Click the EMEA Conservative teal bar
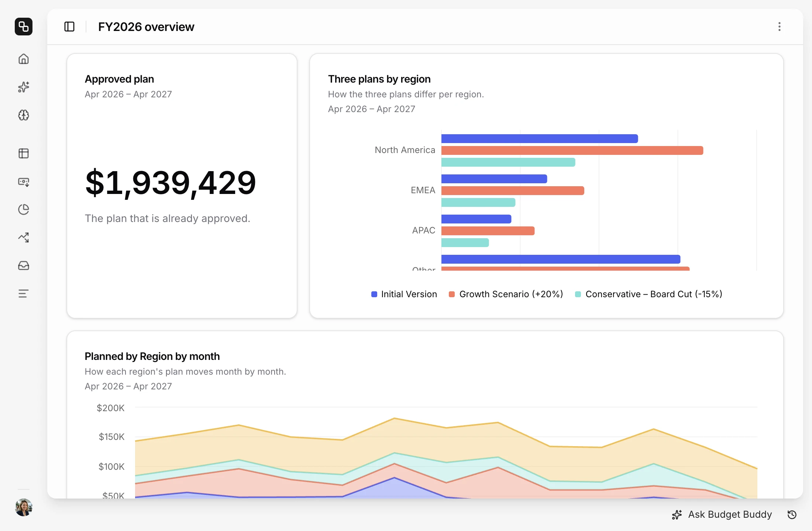The width and height of the screenshot is (812, 531). click(478, 202)
